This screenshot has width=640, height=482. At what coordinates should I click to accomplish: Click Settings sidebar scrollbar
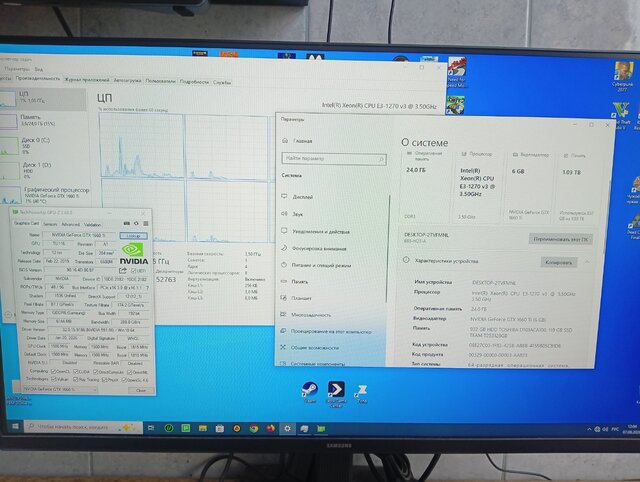387,249
